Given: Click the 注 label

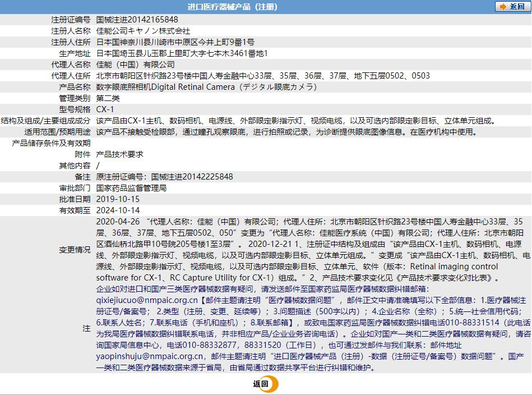Looking at the screenshot, I should tap(86, 328).
